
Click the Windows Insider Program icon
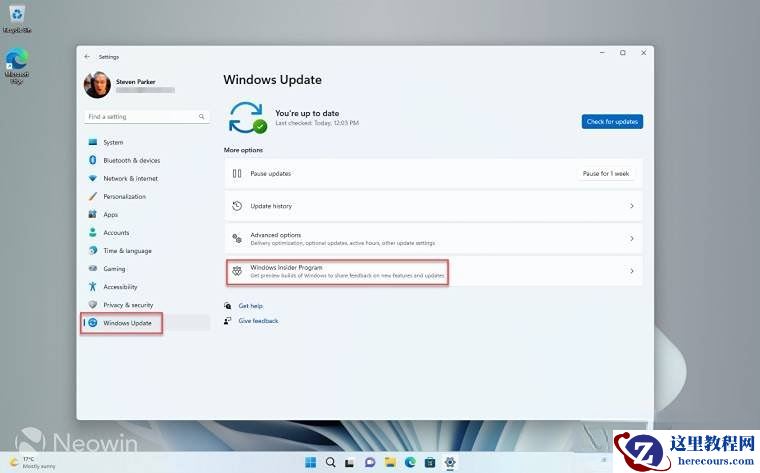pos(237,271)
